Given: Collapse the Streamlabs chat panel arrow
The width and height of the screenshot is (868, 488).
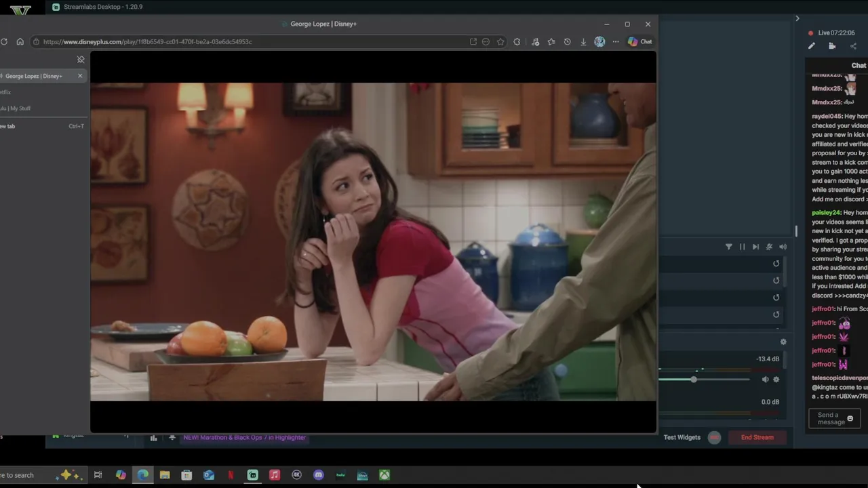Looking at the screenshot, I should [x=797, y=18].
